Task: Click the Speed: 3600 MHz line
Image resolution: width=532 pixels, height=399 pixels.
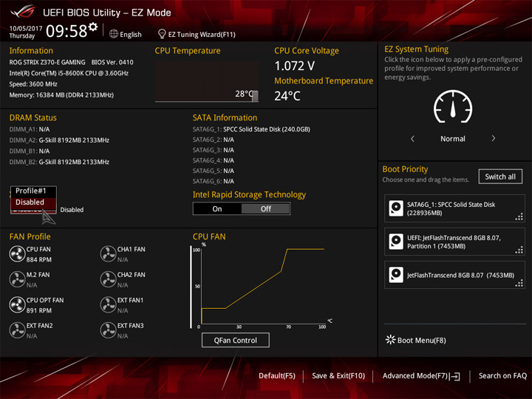Action: click(x=33, y=84)
